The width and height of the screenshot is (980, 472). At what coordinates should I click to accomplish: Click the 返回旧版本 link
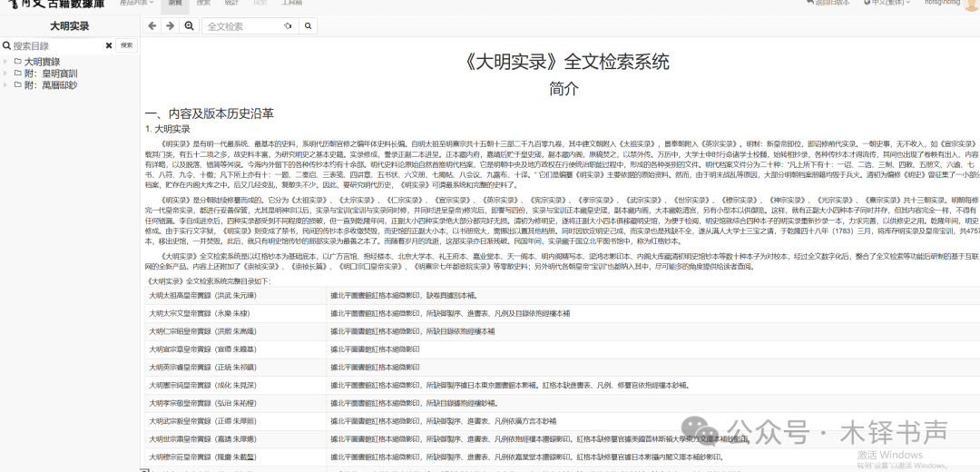pyautogui.click(x=828, y=3)
